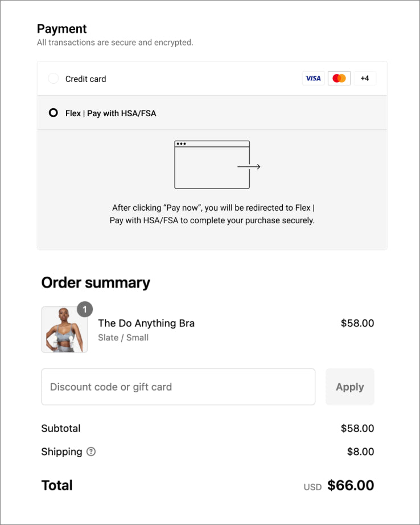
Task: Click the shipping help question mark icon
Action: [x=91, y=452]
